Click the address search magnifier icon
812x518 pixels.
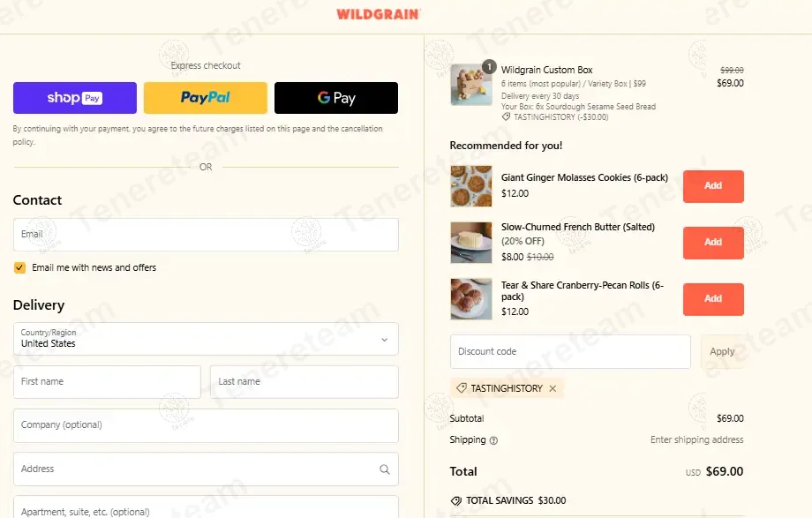click(x=384, y=469)
